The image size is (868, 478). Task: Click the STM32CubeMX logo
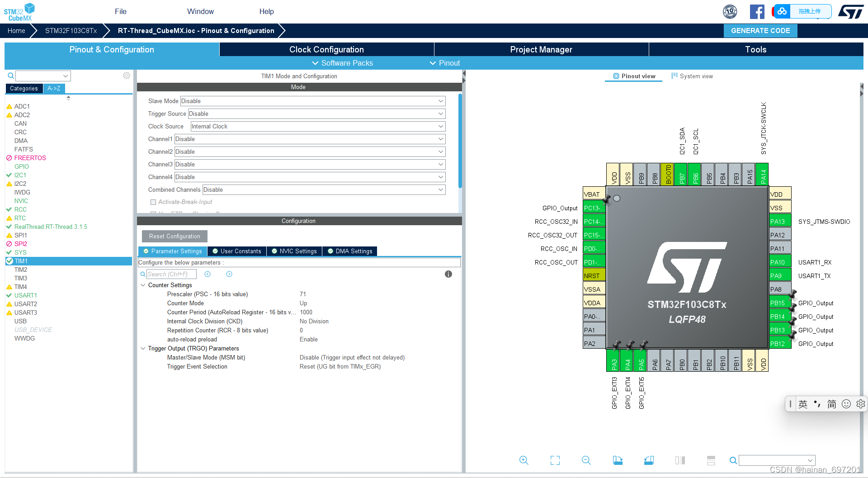(x=19, y=12)
